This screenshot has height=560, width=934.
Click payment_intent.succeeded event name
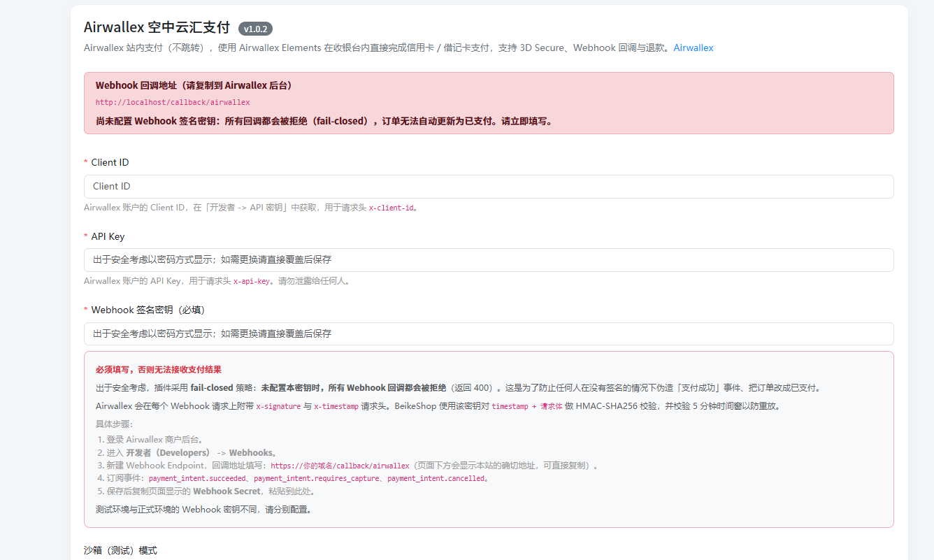pos(197,479)
